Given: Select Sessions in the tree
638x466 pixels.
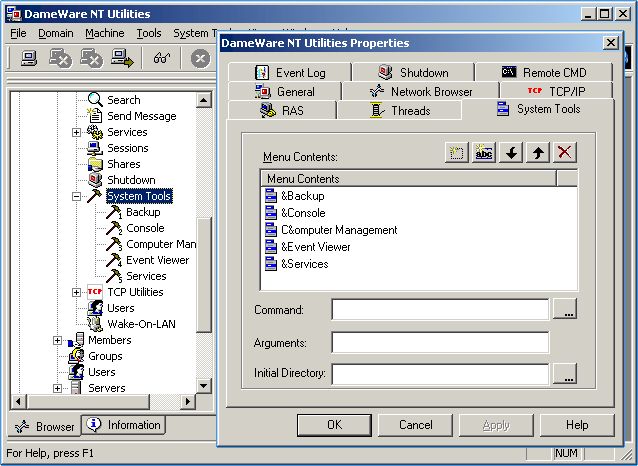Looking at the screenshot, I should click(x=128, y=148).
